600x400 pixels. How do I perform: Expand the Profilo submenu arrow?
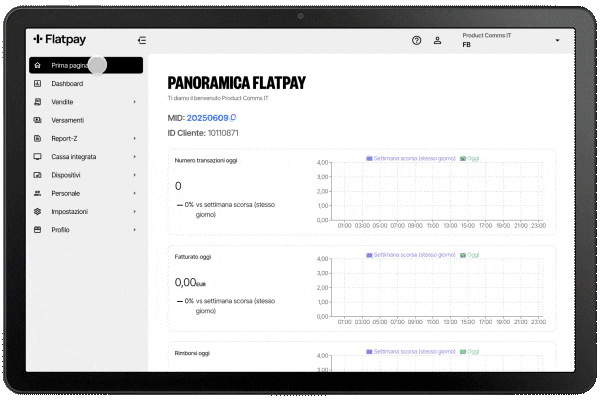click(x=135, y=230)
